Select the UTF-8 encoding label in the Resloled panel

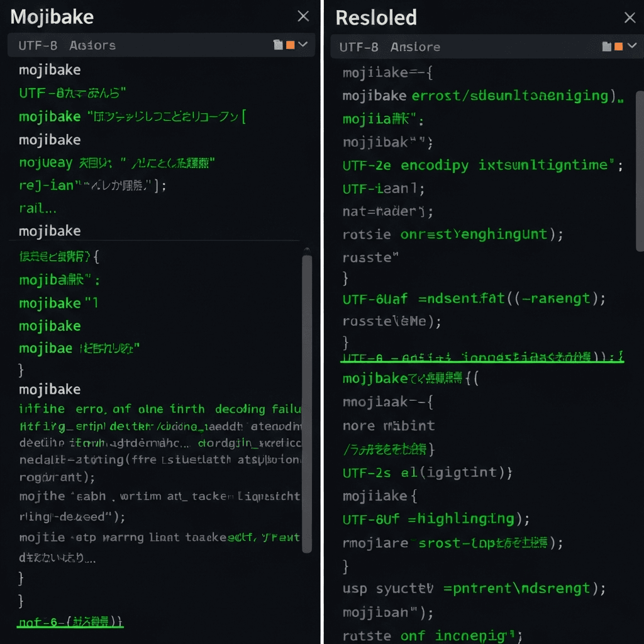click(x=359, y=47)
